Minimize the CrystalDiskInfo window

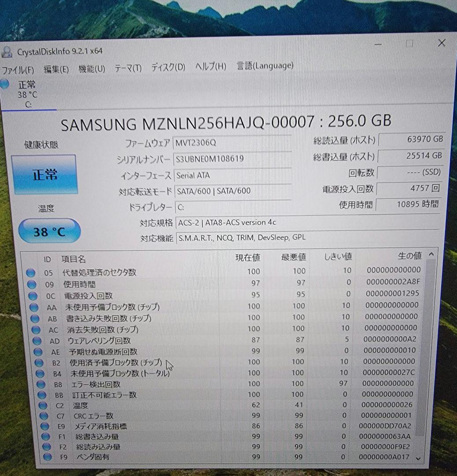pos(378,45)
